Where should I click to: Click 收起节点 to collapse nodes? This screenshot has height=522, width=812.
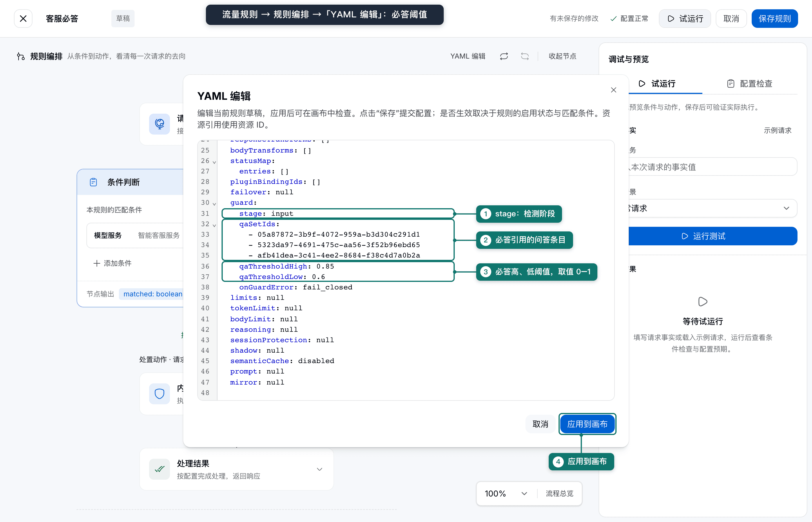click(562, 56)
